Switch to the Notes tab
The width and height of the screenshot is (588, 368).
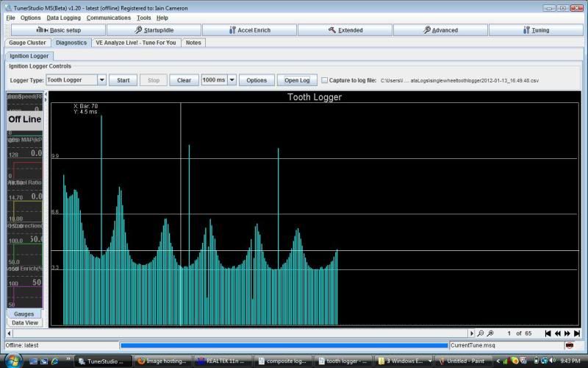click(193, 43)
